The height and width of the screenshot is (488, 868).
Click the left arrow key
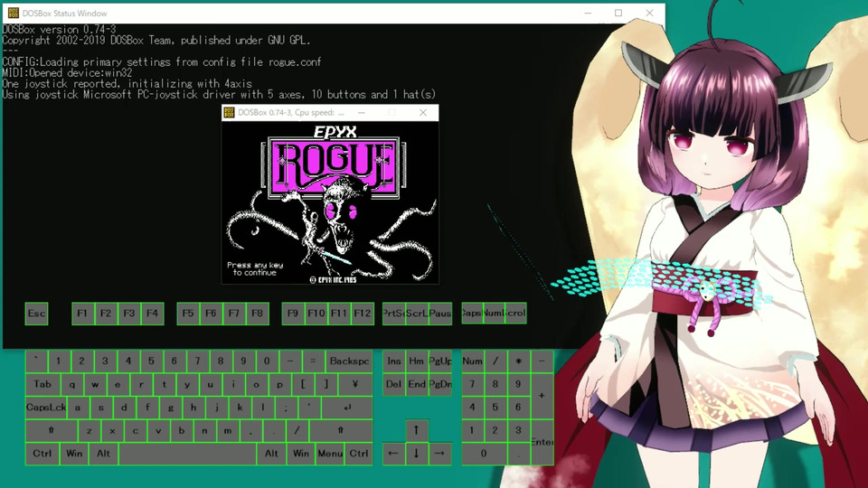[x=393, y=454]
